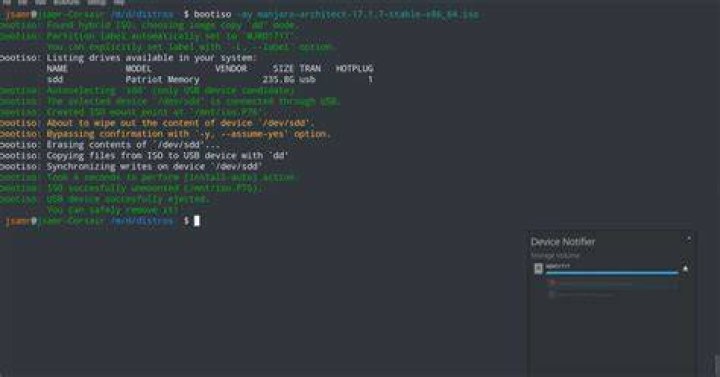720x377 pixels.
Task: Click the sdd Patriot Memory drive row
Action: 210,79
